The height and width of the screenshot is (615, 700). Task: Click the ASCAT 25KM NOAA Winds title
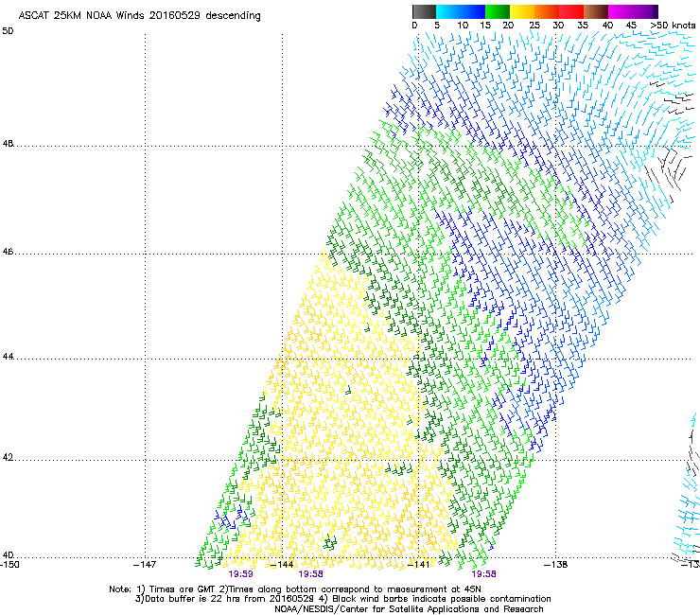pyautogui.click(x=139, y=16)
